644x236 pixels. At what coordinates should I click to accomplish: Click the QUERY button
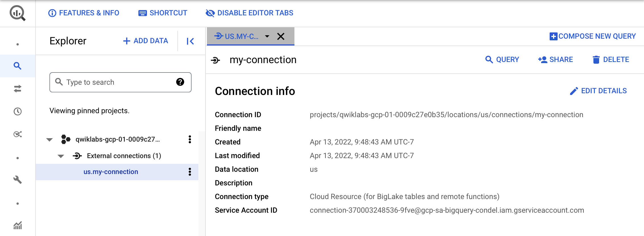502,60
